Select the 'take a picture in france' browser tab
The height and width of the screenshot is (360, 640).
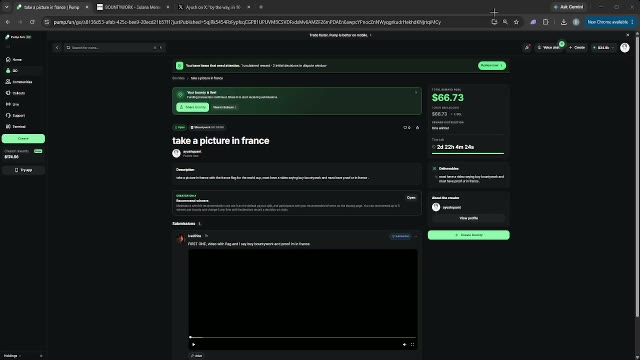[x=51, y=7]
